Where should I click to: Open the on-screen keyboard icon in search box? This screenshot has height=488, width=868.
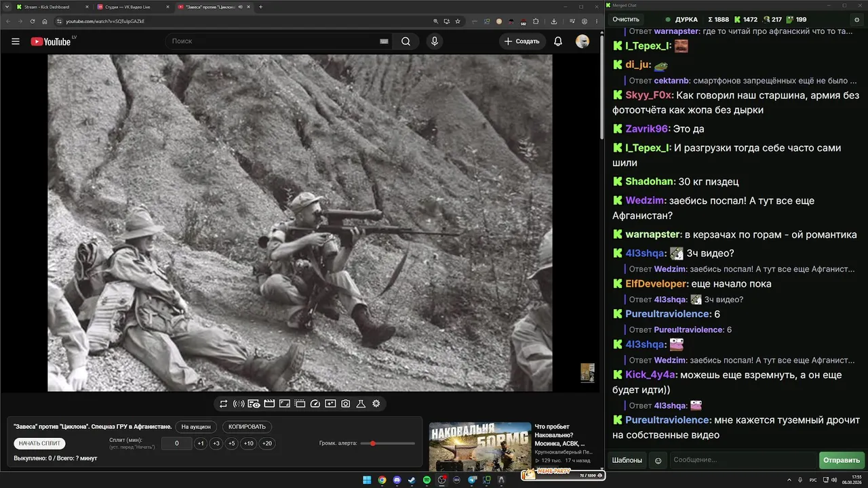[384, 41]
